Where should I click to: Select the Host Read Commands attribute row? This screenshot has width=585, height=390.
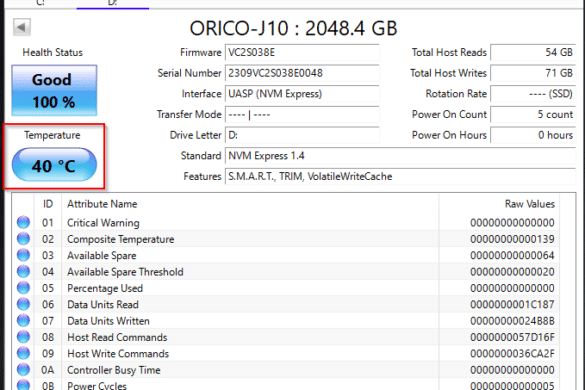[x=285, y=337]
